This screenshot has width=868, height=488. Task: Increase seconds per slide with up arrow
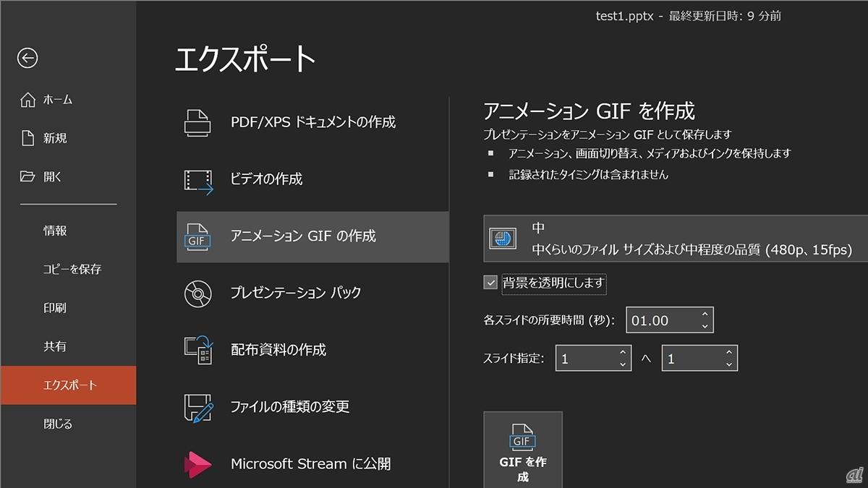[x=705, y=314]
